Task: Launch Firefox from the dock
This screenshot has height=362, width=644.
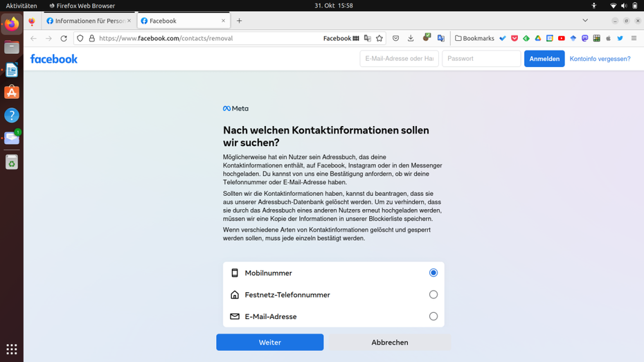Action: [12, 24]
